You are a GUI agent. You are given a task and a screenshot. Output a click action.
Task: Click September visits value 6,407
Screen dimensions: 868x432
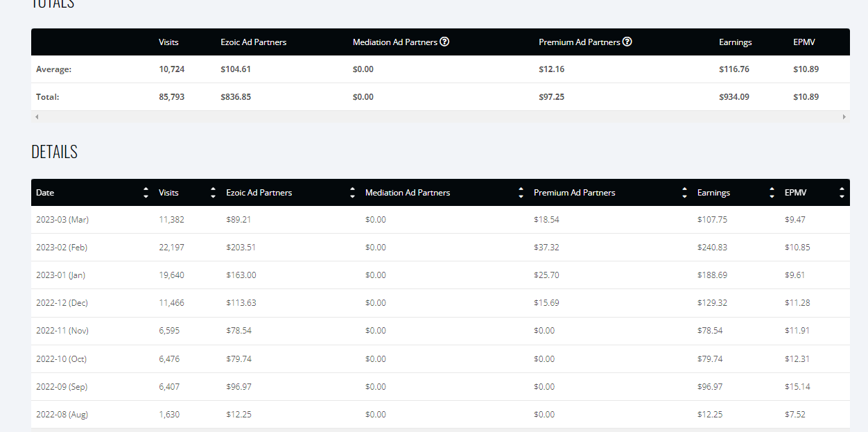169,386
